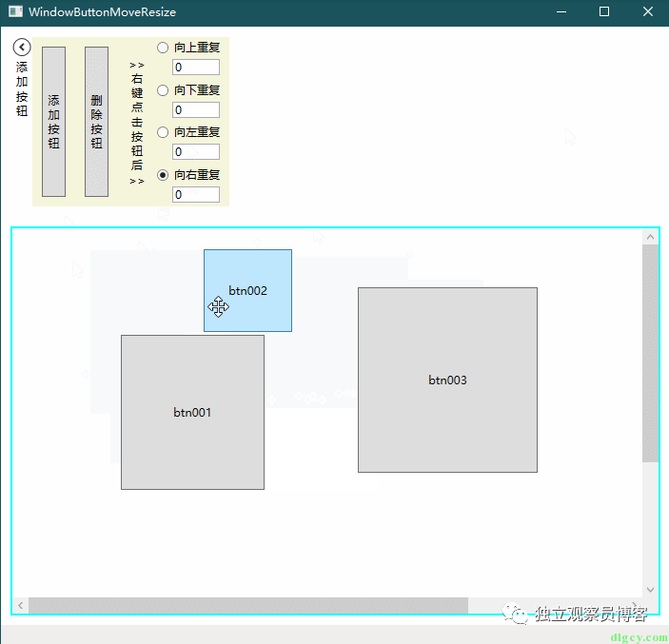Select the 向右重复 radio option
This screenshot has width=669, height=644.
pos(188,175)
